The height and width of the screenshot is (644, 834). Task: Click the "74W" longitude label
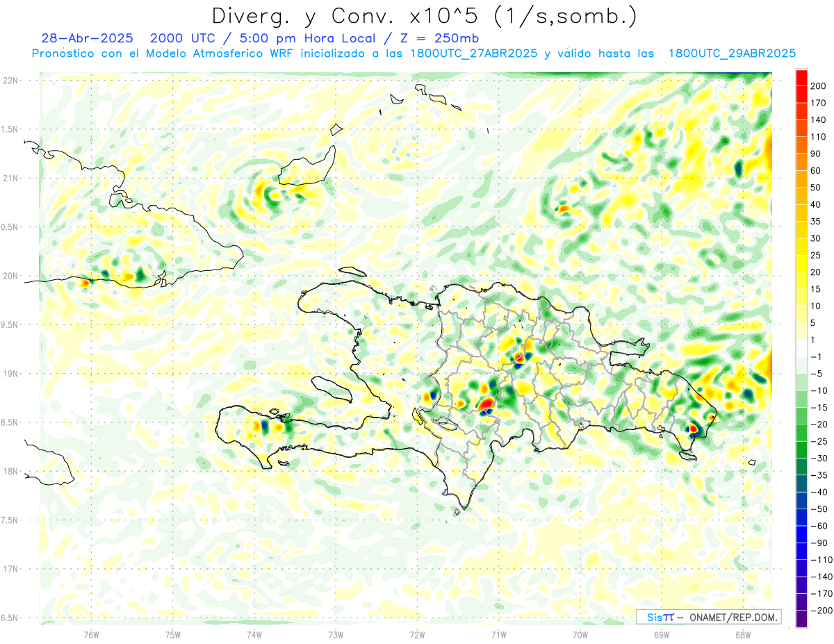pyautogui.click(x=254, y=635)
